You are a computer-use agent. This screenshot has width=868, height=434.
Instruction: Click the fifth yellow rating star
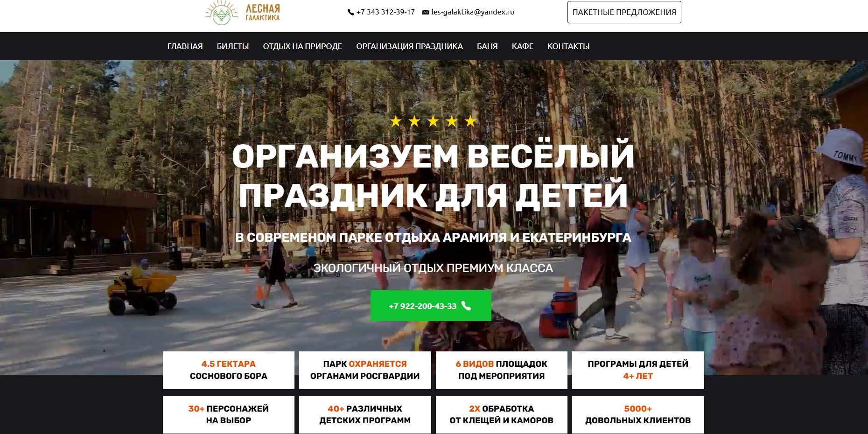470,121
